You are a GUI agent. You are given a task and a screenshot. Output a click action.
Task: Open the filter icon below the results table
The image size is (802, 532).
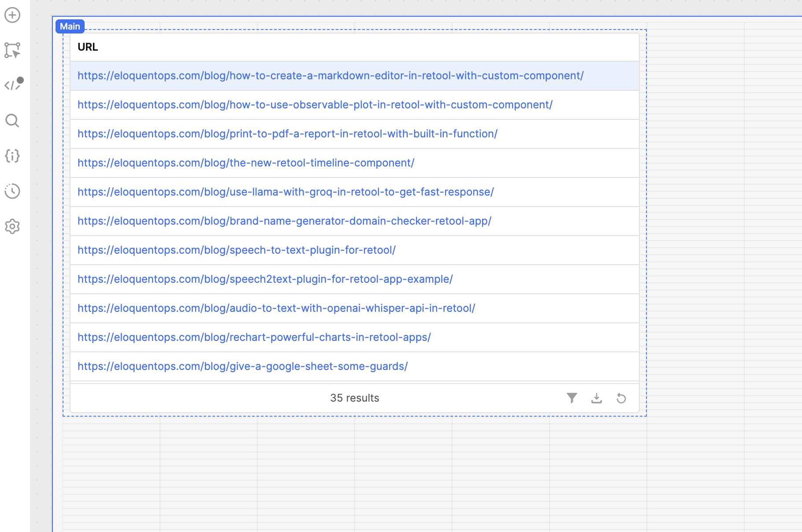[572, 398]
